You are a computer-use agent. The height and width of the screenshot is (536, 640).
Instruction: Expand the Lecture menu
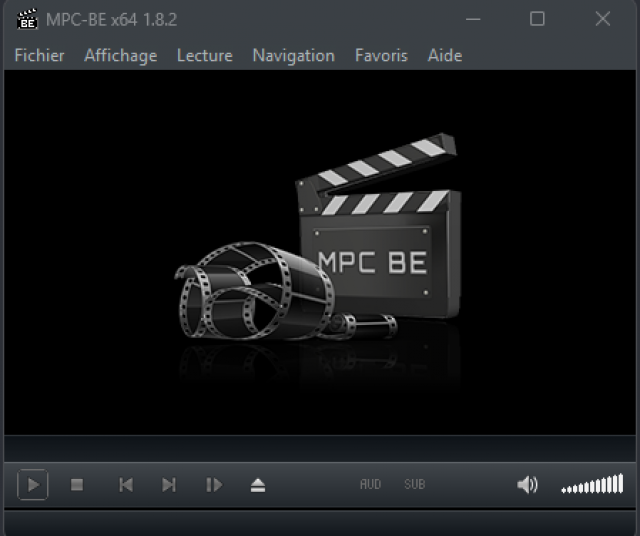204,56
